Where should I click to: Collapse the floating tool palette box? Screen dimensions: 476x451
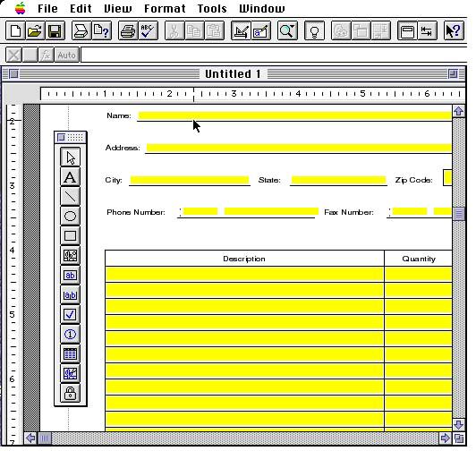pos(61,138)
